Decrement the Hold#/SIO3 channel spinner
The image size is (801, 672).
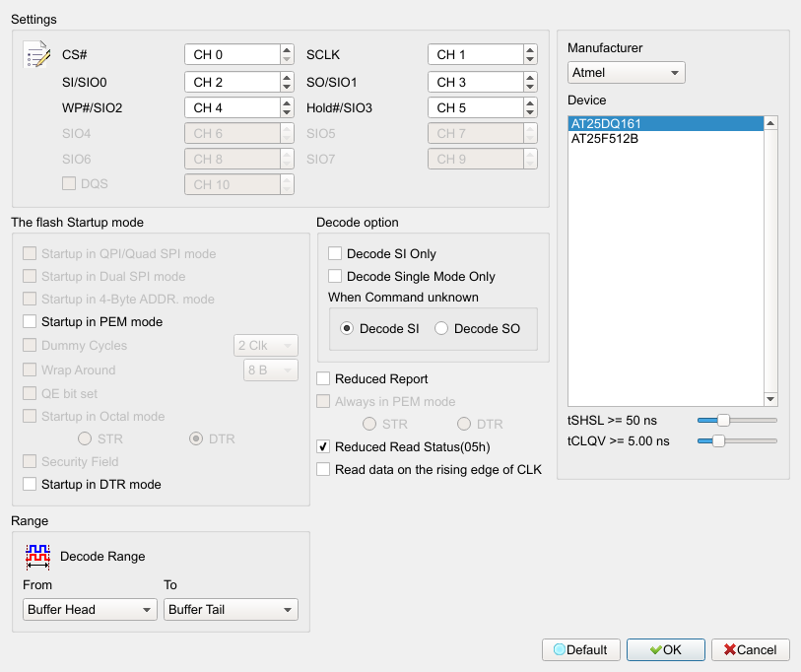[x=530, y=112]
